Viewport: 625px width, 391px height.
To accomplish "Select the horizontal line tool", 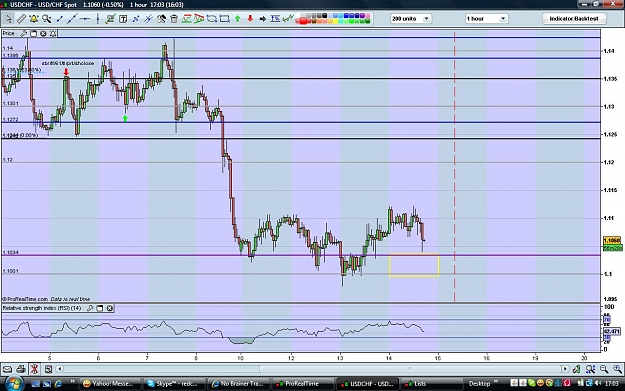I will pos(85,18).
